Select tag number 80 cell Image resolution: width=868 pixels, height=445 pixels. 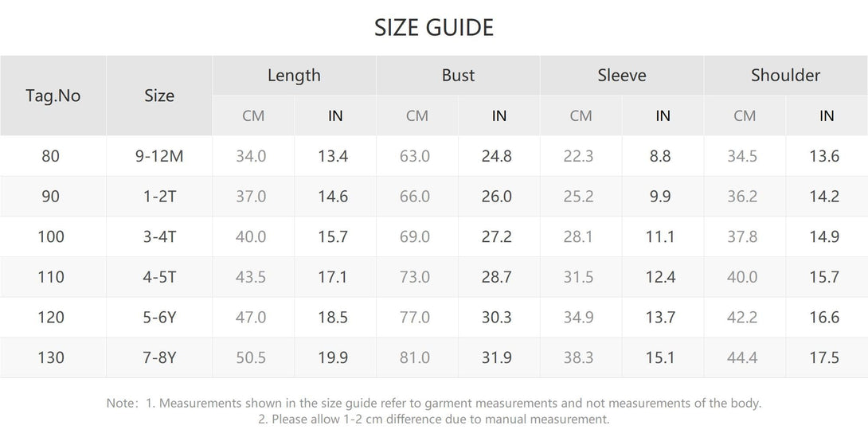pyautogui.click(x=50, y=156)
